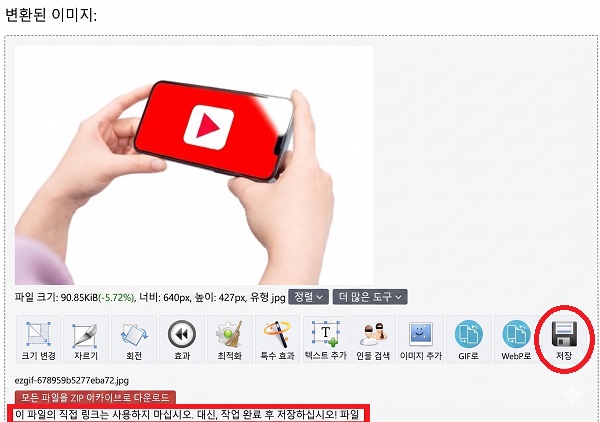Select the 텍스트 추가 tool
The width and height of the screenshot is (600, 422).
pos(325,339)
